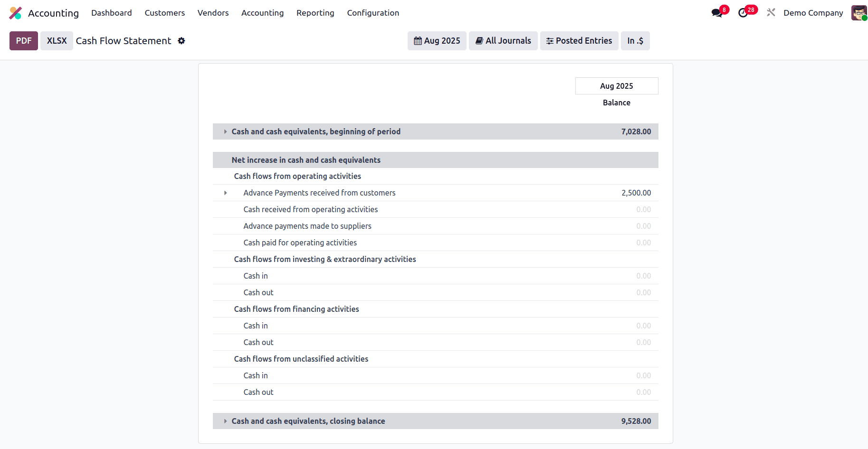Export the report as PDF
This screenshot has width=868, height=449.
click(23, 41)
